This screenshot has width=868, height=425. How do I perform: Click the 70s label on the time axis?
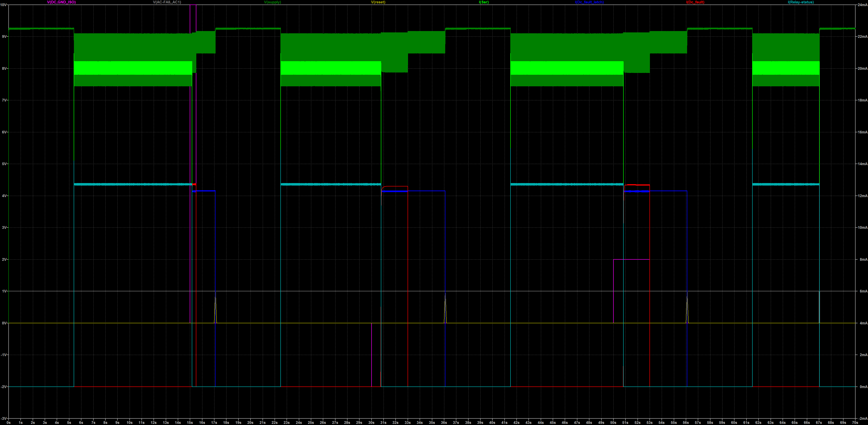(x=855, y=423)
